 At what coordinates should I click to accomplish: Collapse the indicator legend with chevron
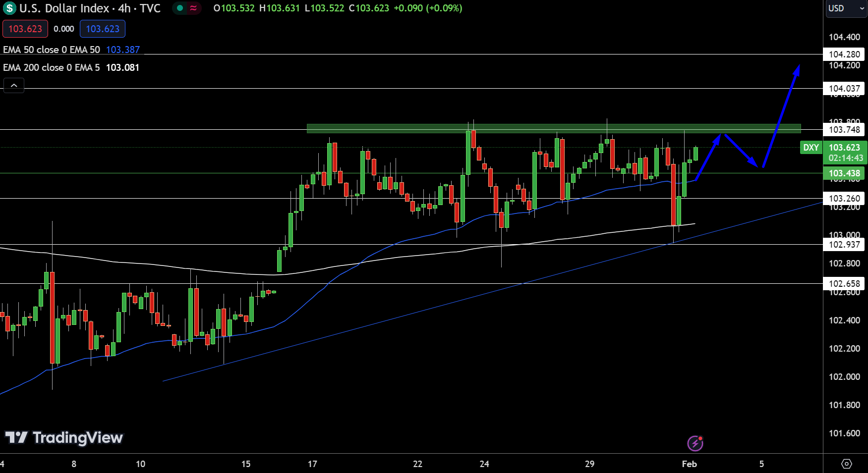click(x=14, y=86)
